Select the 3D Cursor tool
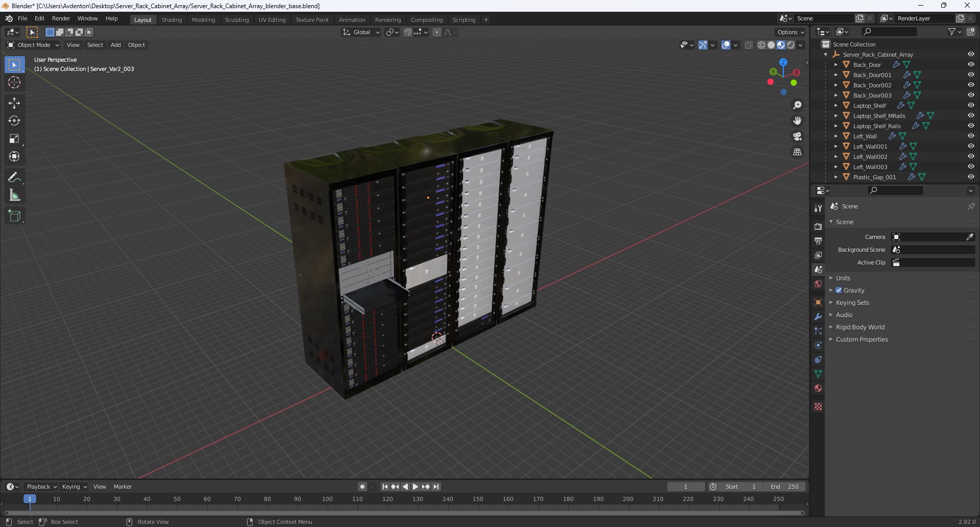Screen dimensions: 980x527 pyautogui.click(x=14, y=83)
